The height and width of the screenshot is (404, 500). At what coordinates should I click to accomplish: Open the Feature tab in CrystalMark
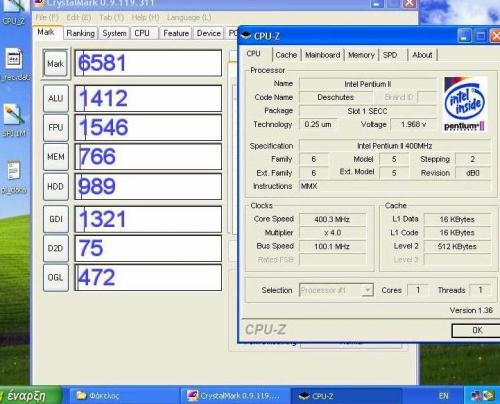tap(176, 33)
